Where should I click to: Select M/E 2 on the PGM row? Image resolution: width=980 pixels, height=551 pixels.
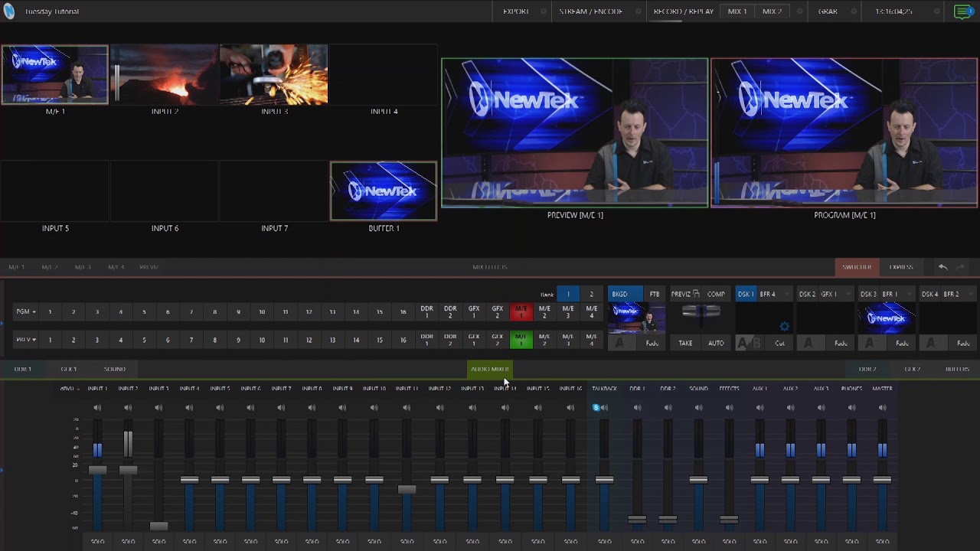544,311
